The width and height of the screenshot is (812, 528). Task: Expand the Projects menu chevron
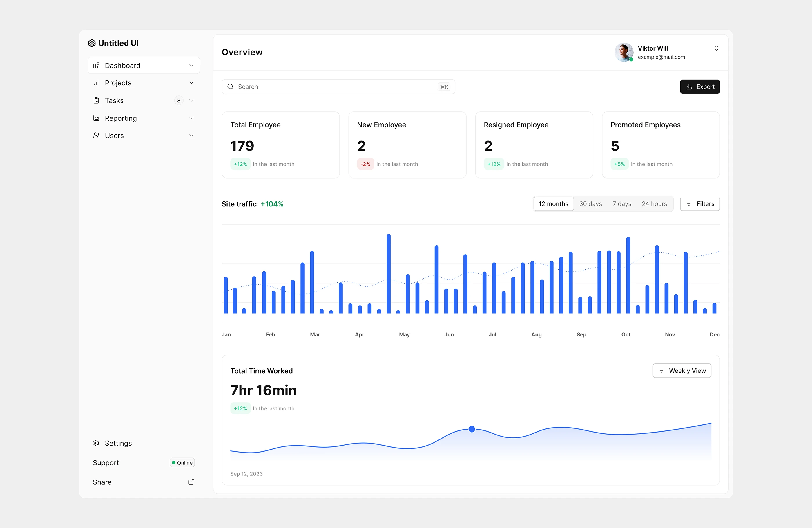[x=191, y=83]
